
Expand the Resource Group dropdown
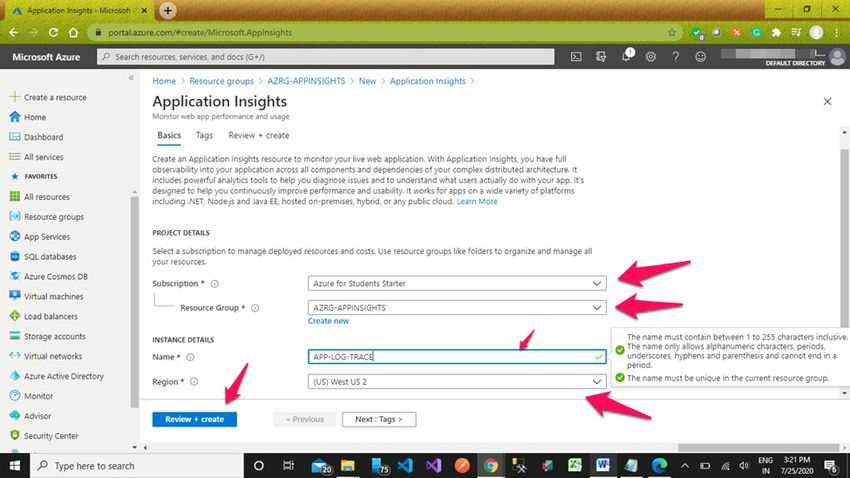pos(457,308)
